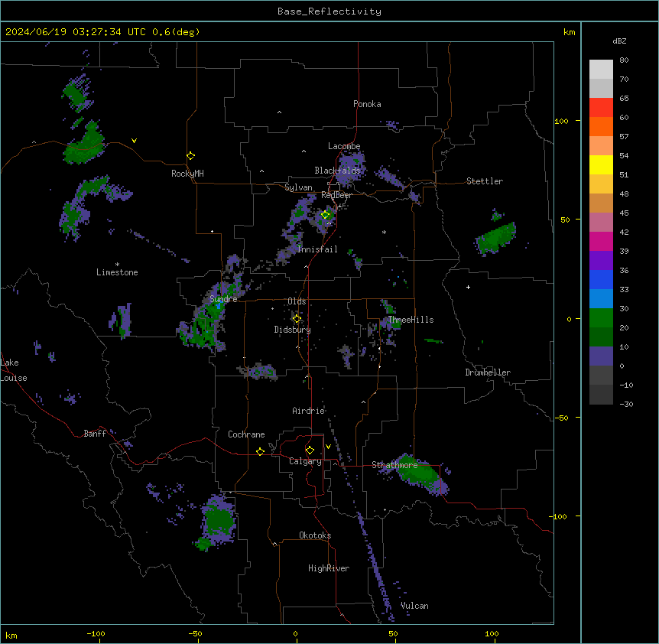The height and width of the screenshot is (644, 659).
Task: Click the Airdrie town label
Action: click(x=309, y=411)
